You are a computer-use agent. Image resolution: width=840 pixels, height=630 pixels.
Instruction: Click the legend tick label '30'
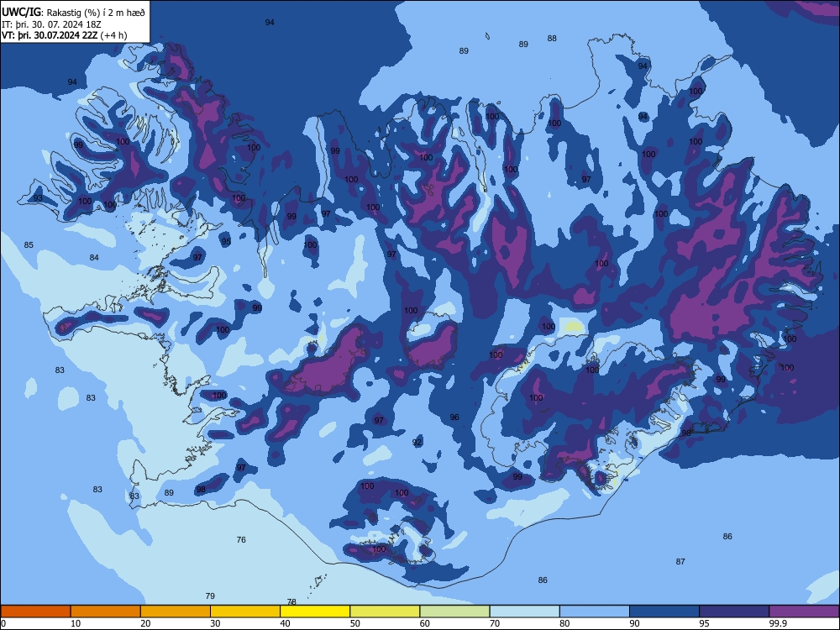click(215, 623)
